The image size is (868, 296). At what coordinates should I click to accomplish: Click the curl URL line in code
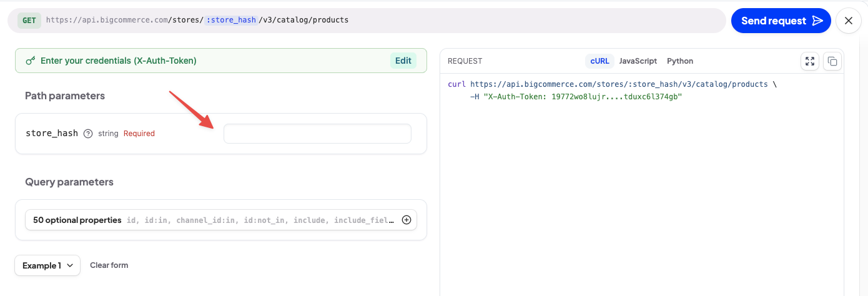click(612, 84)
